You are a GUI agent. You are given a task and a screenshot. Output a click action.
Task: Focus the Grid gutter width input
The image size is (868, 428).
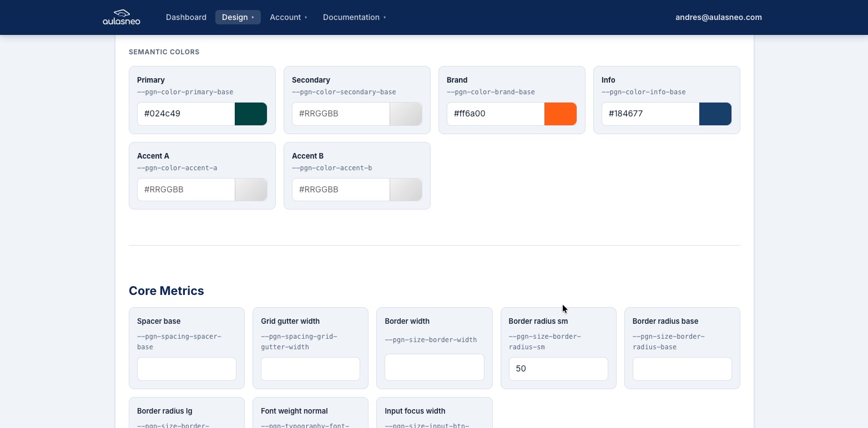tap(310, 369)
